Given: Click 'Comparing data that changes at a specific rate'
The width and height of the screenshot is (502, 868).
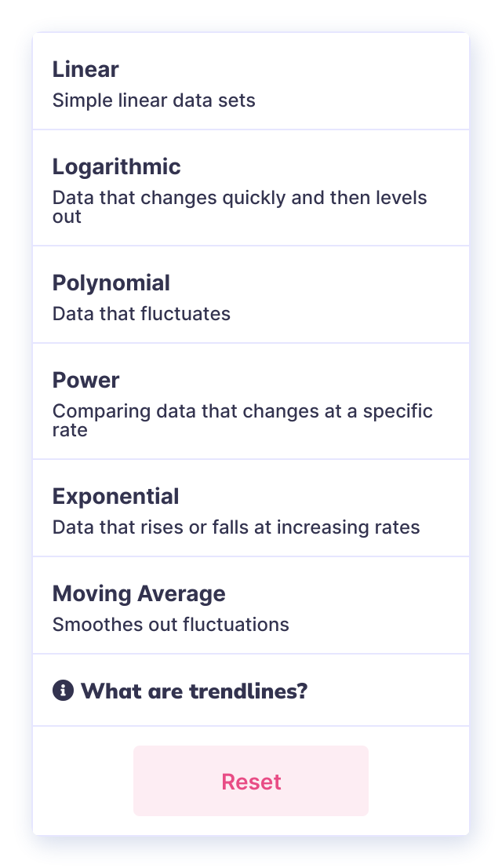Looking at the screenshot, I should tap(242, 420).
